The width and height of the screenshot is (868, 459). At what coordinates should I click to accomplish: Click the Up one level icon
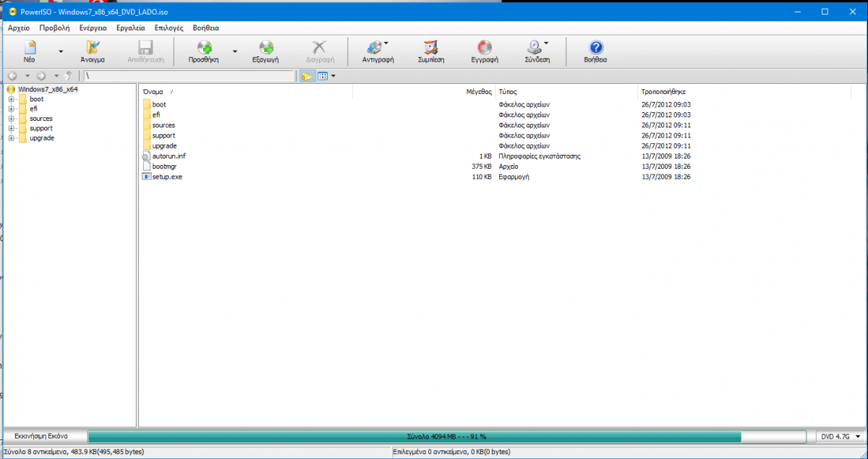pyautogui.click(x=69, y=75)
